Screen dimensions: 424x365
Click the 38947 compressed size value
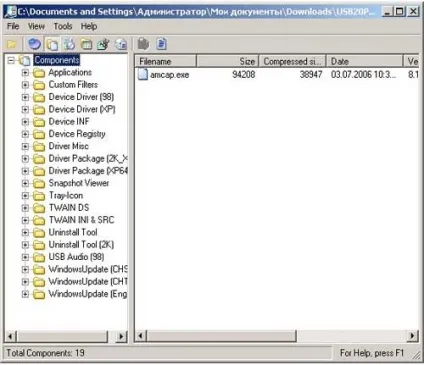(311, 74)
